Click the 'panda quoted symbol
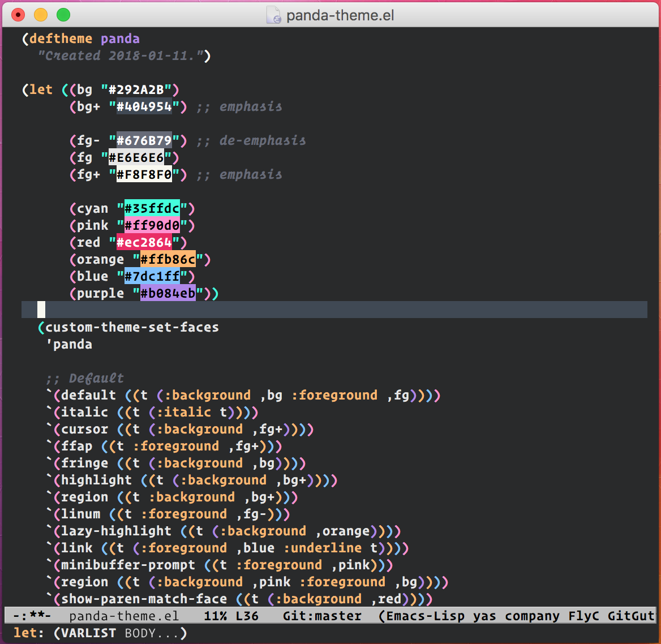 tap(69, 344)
